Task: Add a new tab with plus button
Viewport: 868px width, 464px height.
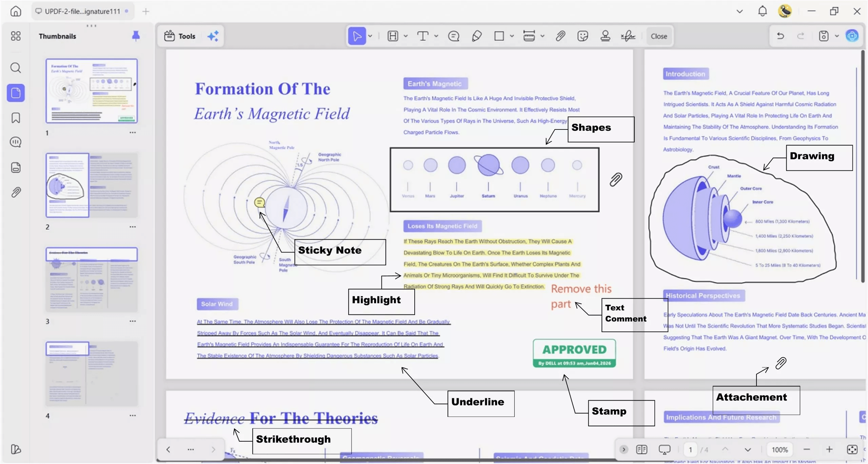Action: (145, 12)
